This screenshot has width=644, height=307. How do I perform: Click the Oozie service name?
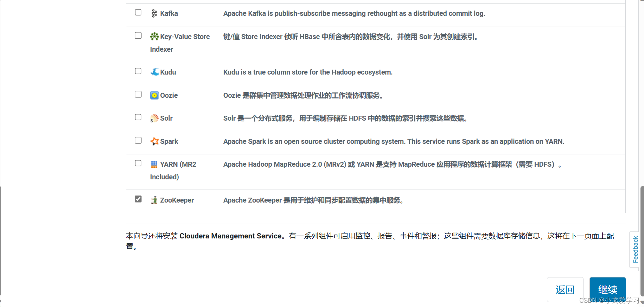169,95
